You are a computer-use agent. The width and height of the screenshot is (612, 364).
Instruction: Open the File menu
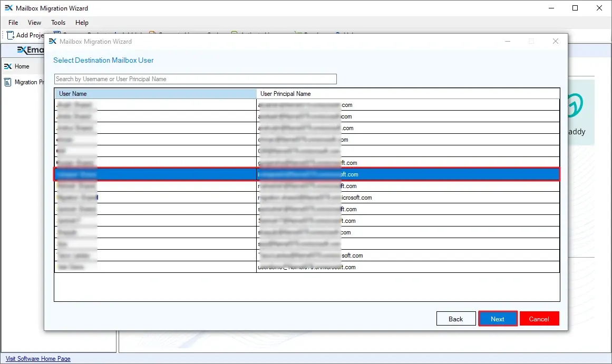click(13, 23)
